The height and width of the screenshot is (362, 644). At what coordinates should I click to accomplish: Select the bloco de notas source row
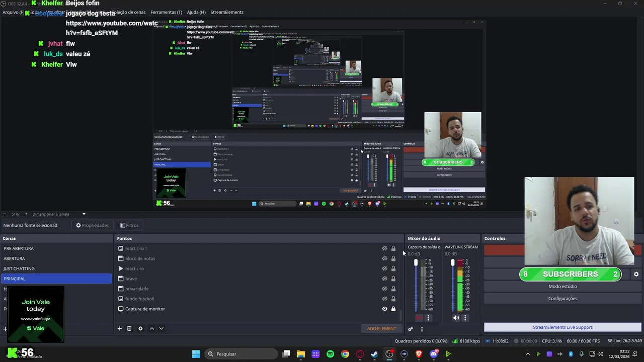[257, 258]
